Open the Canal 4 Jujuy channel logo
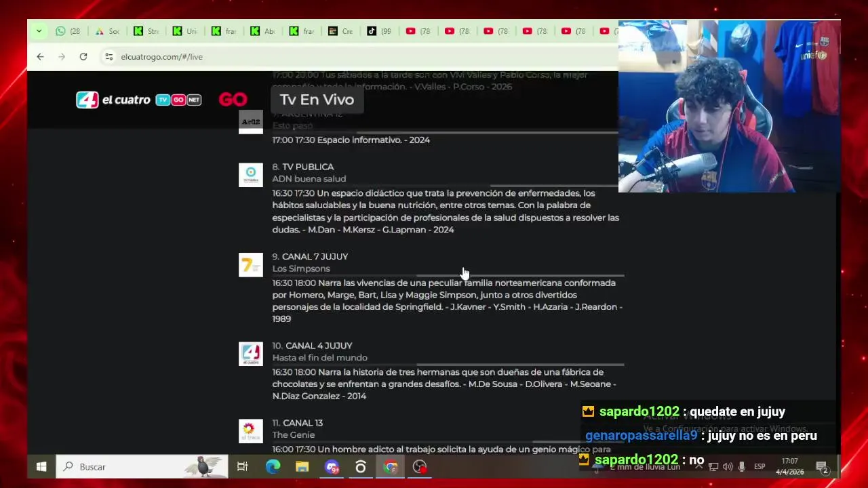The width and height of the screenshot is (868, 488). (251, 354)
